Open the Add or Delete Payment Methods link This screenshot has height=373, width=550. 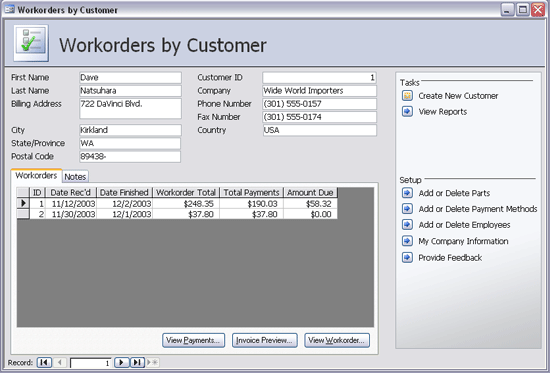coord(478,209)
